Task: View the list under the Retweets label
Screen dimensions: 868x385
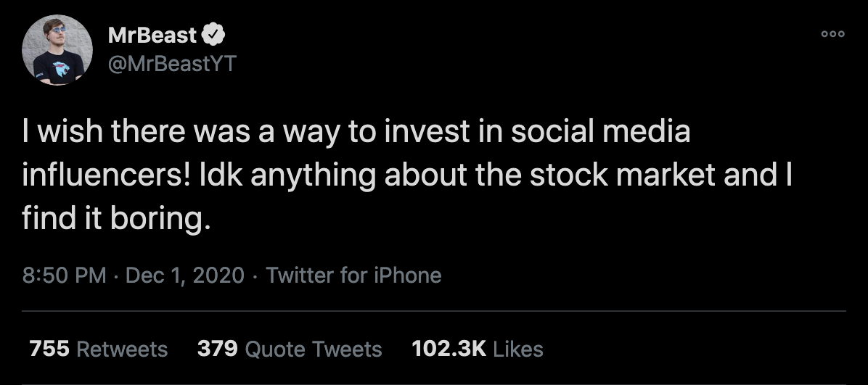Action: click(x=122, y=349)
